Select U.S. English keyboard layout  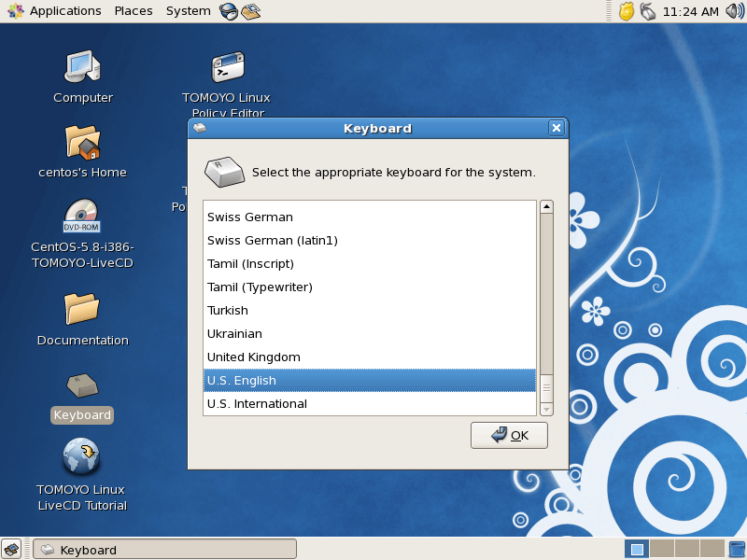click(370, 381)
